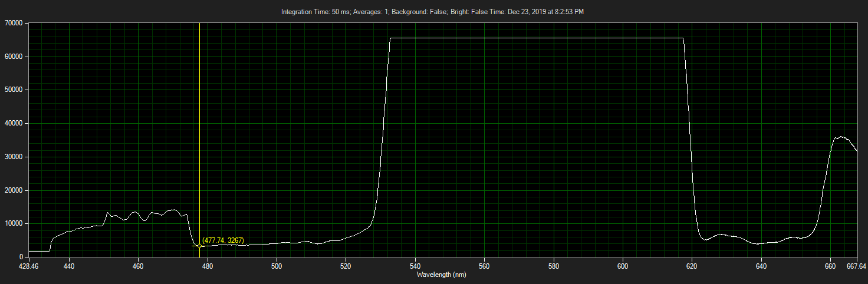Click x-axis tick label 600
The image size is (868, 284).
point(623,266)
